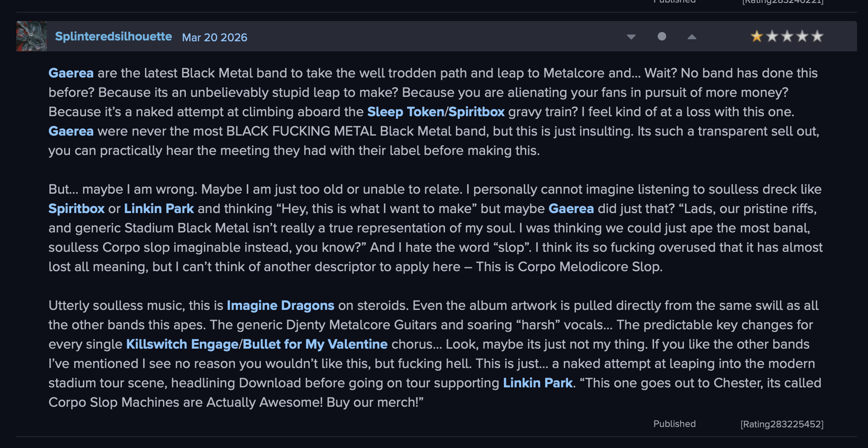Downvote the review with the down arrow
Image resolution: width=868 pixels, height=448 pixels.
tap(631, 37)
